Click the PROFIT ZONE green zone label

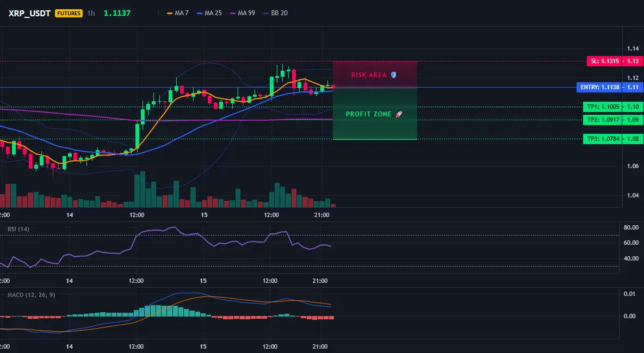[x=368, y=114]
